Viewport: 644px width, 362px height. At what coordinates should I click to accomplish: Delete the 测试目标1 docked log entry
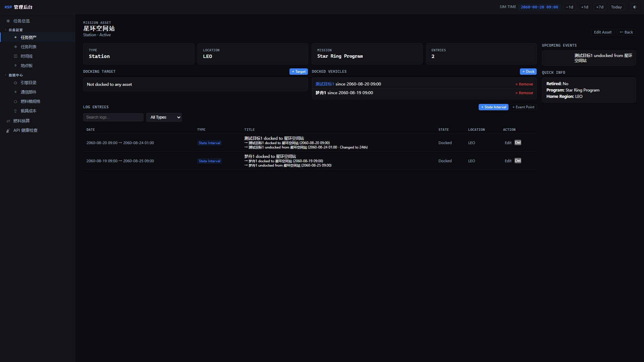point(518,143)
